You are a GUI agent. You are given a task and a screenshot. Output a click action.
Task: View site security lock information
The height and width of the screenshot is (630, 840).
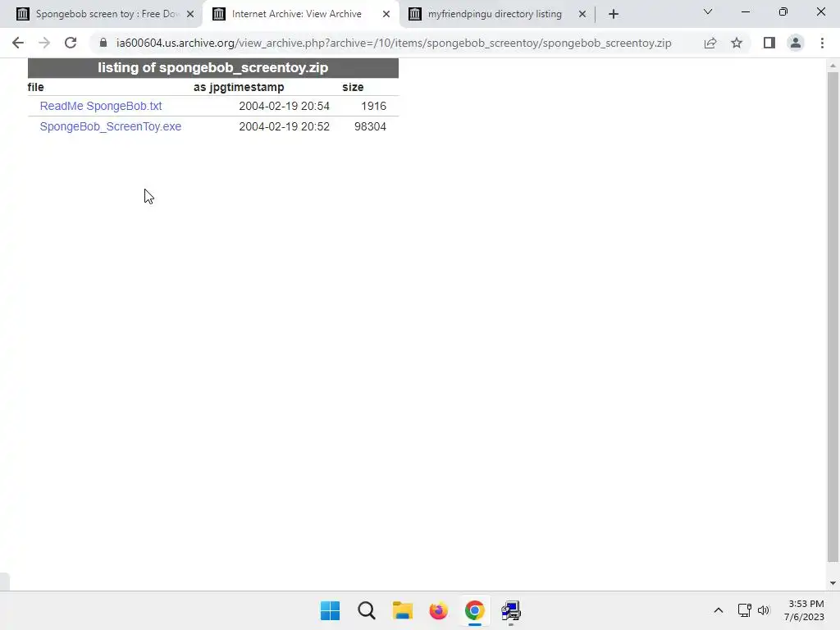(x=103, y=43)
